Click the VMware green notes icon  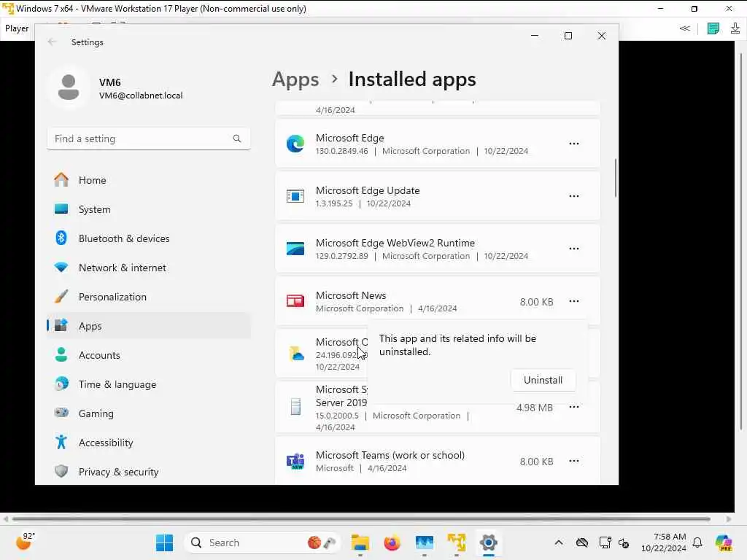point(713,28)
